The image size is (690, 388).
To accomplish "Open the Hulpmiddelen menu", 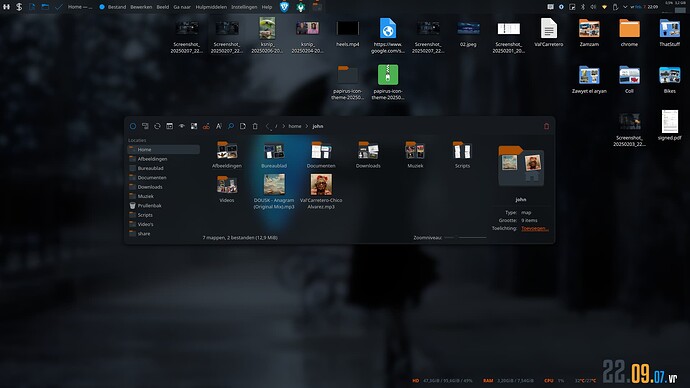I will 211,7.
